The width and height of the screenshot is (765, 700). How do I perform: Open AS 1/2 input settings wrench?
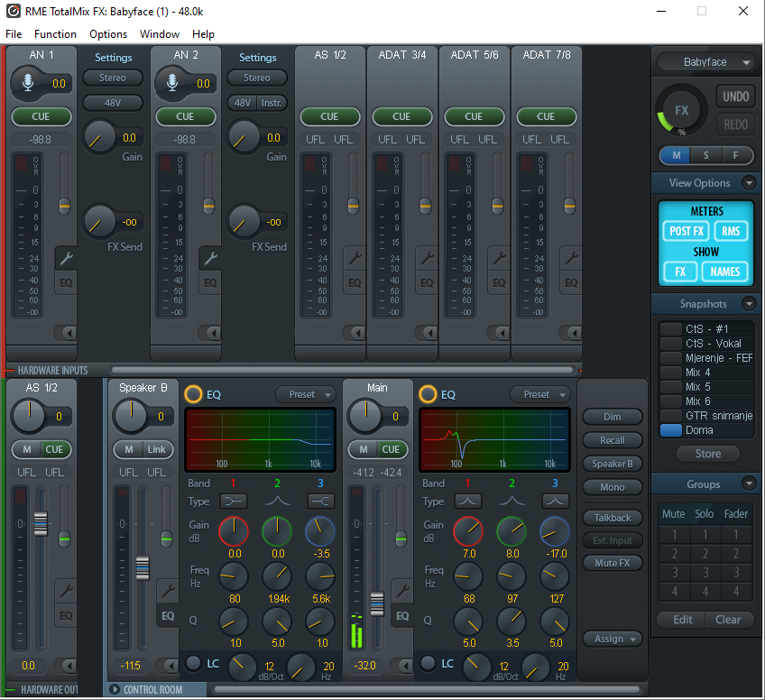(355, 258)
